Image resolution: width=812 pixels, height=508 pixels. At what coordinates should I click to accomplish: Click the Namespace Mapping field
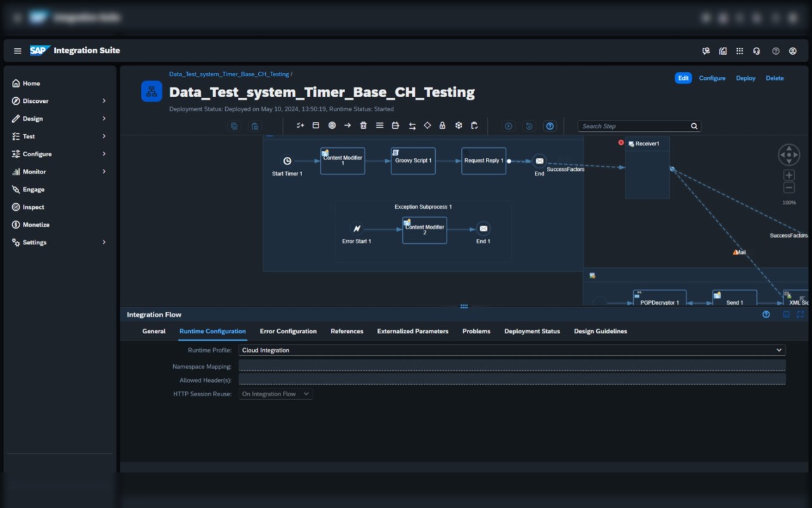pyautogui.click(x=512, y=365)
